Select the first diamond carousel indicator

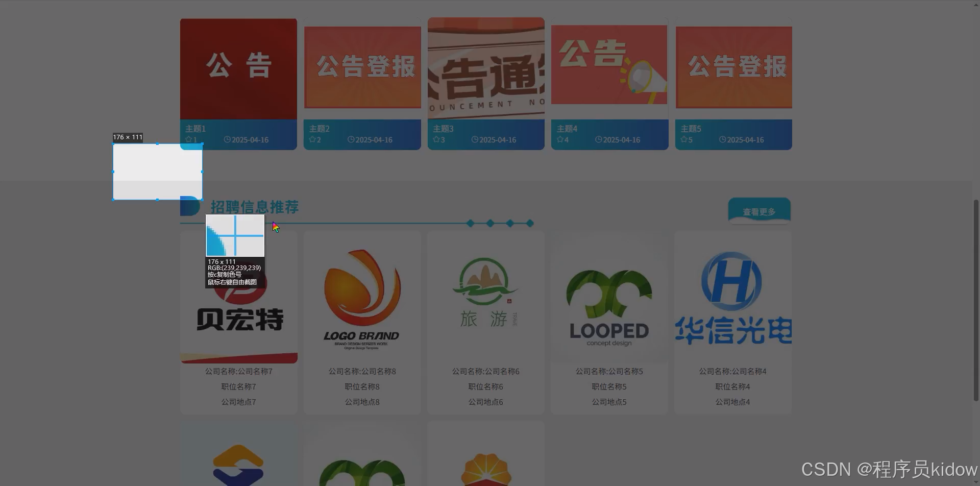[x=470, y=223]
